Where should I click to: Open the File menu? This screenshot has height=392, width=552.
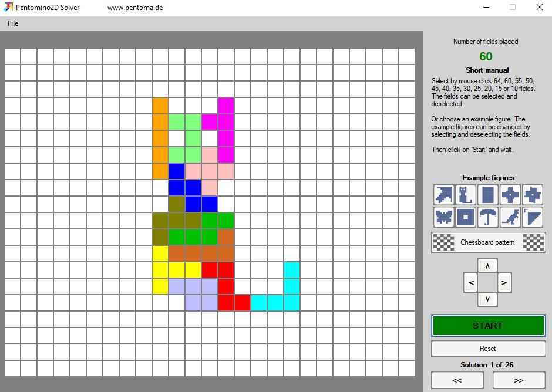point(13,23)
